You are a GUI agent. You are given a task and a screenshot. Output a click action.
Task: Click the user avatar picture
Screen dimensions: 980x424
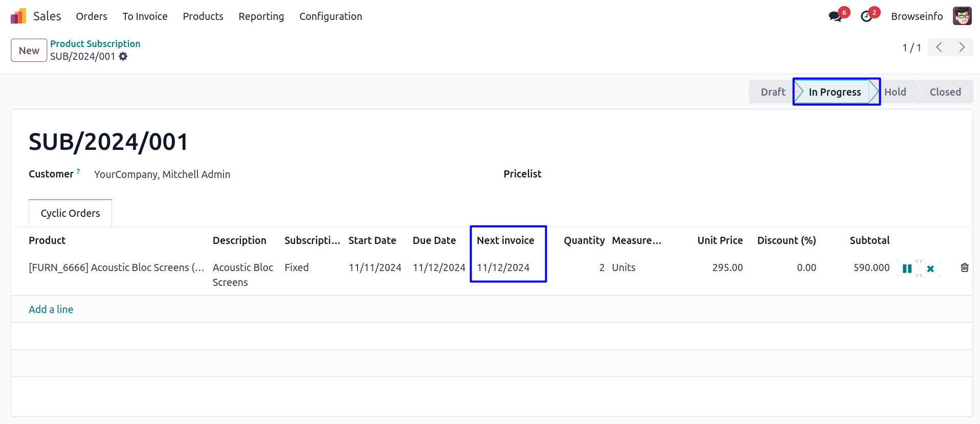pos(962,16)
